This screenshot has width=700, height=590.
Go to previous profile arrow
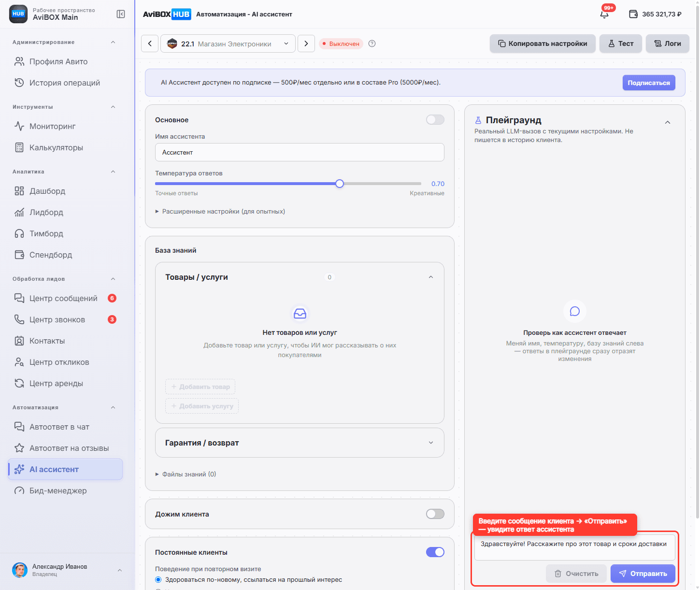click(150, 43)
